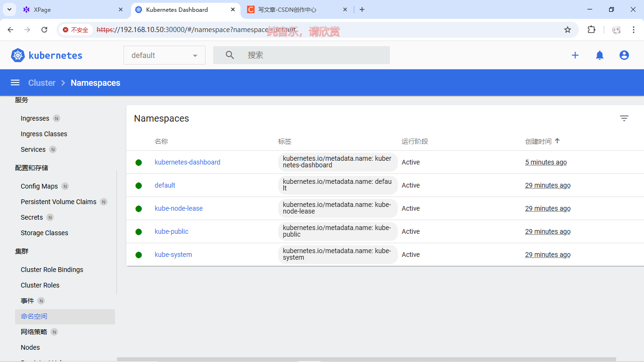Click the 标签 column header
This screenshot has height=362, width=644.
(x=285, y=141)
